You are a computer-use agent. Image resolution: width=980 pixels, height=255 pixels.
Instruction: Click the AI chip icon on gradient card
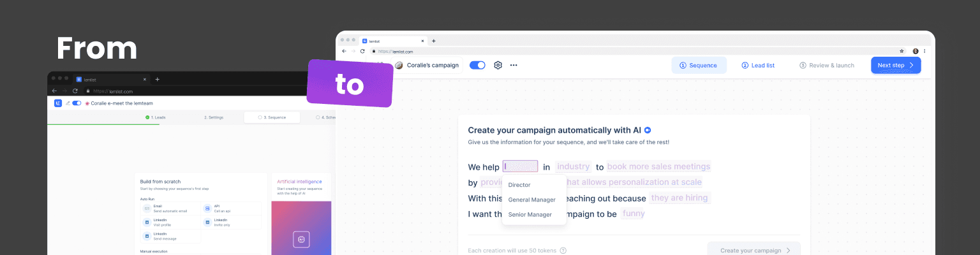pos(301,240)
